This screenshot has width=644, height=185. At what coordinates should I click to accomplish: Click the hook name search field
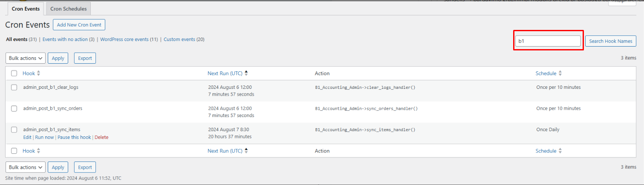(x=548, y=41)
